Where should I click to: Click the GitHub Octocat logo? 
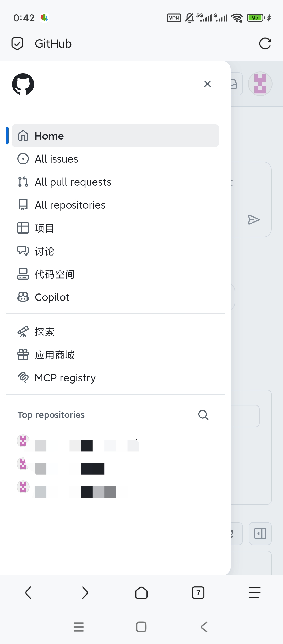(x=23, y=84)
